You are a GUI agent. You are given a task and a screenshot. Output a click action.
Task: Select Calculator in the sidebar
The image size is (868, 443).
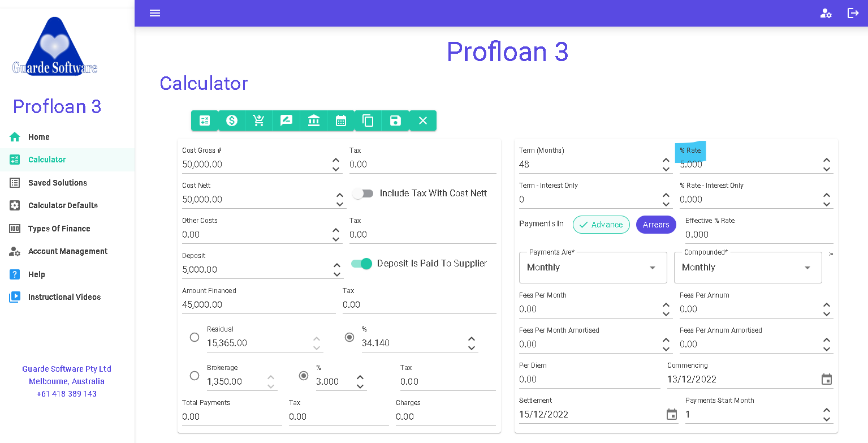(67, 160)
